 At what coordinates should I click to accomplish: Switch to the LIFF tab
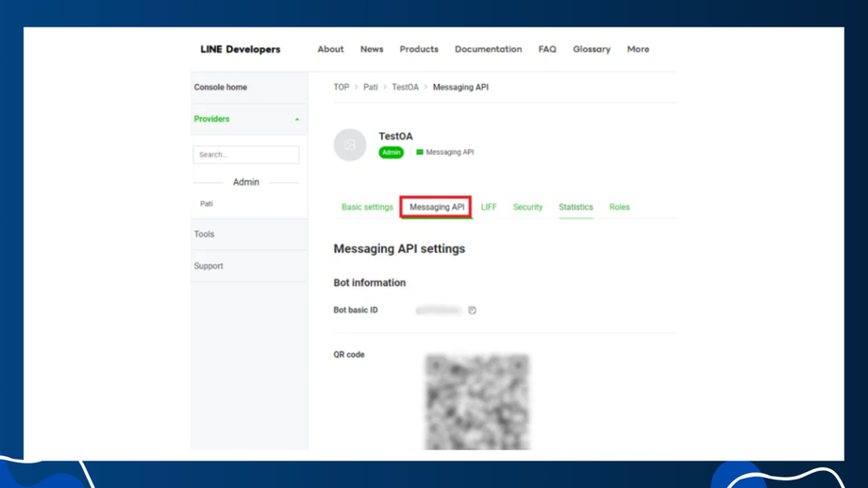click(x=489, y=207)
